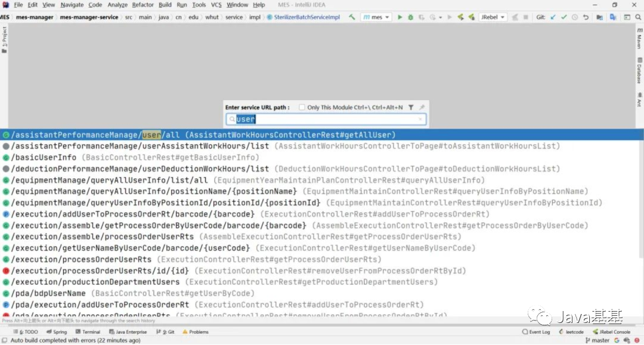Open the Navigate menu
Image resolution: width=644 pixels, height=345 pixels.
(x=72, y=5)
